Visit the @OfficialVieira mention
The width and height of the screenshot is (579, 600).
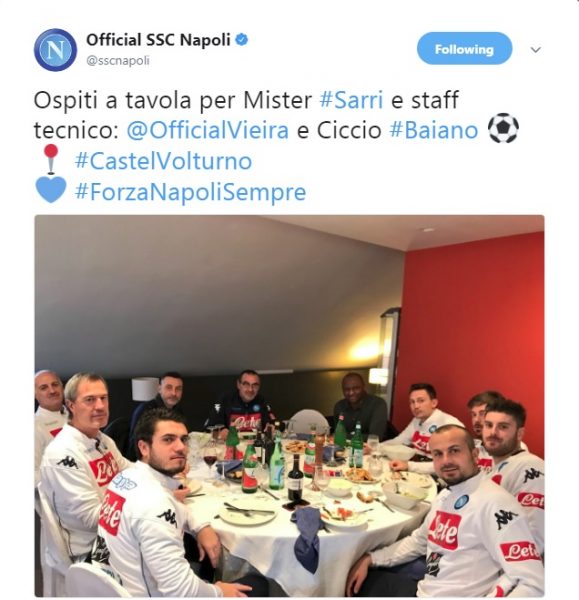pyautogui.click(x=207, y=130)
